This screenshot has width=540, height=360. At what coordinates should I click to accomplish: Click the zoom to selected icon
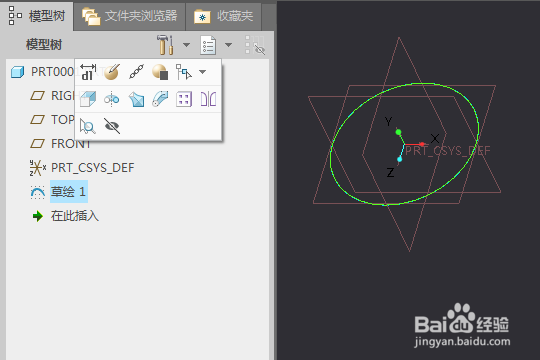coord(88,126)
